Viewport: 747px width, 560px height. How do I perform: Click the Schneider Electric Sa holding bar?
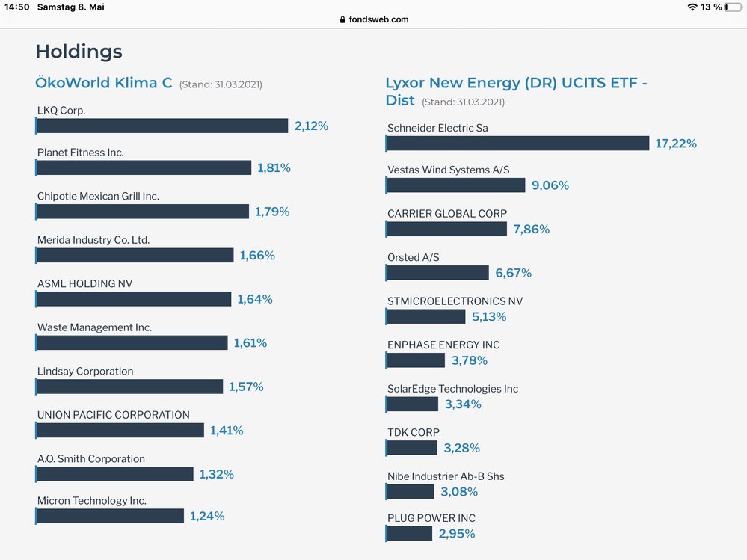tap(517, 144)
